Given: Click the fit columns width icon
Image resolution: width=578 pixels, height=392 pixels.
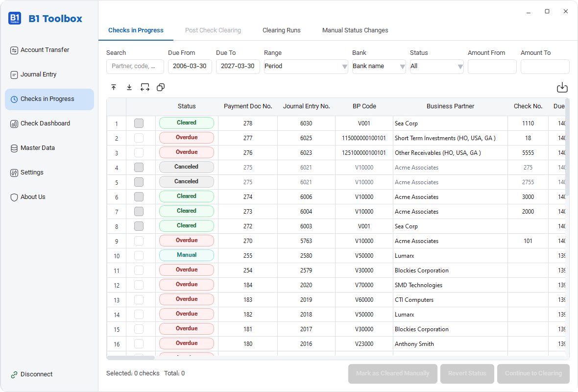Looking at the screenshot, I should [x=145, y=87].
